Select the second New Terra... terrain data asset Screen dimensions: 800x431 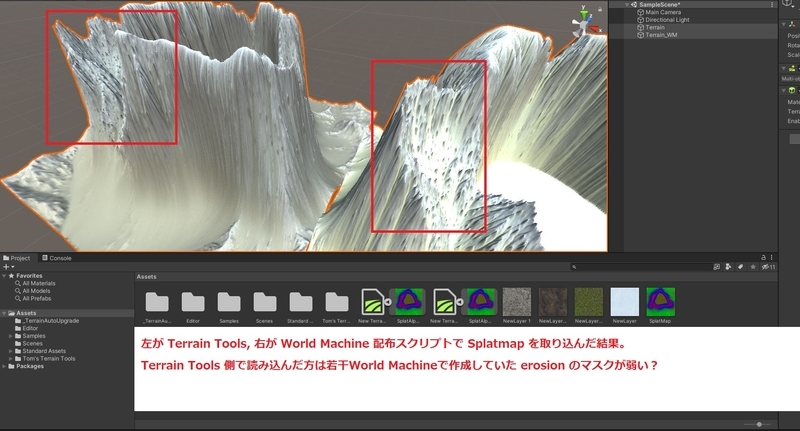[444, 302]
